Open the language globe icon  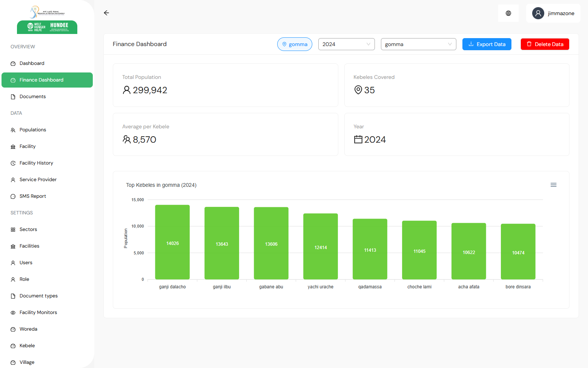pos(508,13)
